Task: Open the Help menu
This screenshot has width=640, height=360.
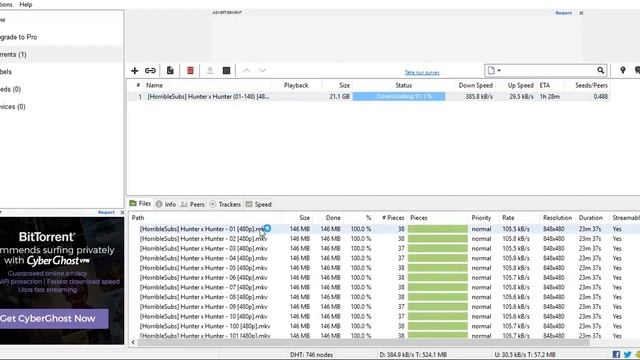Action: pyautogui.click(x=26, y=4)
